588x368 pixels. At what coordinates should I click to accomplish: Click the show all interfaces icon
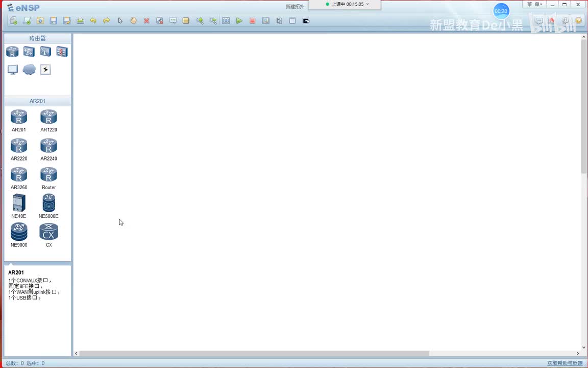279,20
